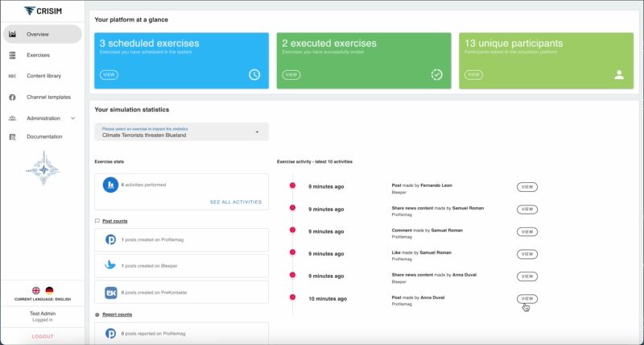
Task: Click the Test Admin user name
Action: click(x=43, y=314)
